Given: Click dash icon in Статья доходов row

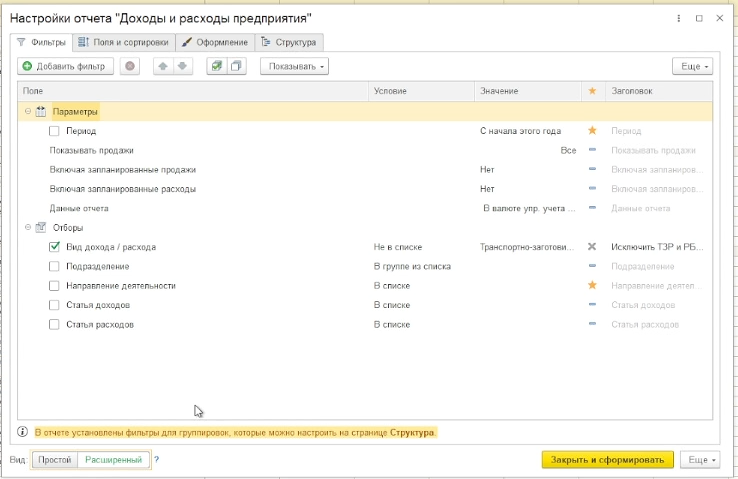Looking at the screenshot, I should [x=592, y=304].
